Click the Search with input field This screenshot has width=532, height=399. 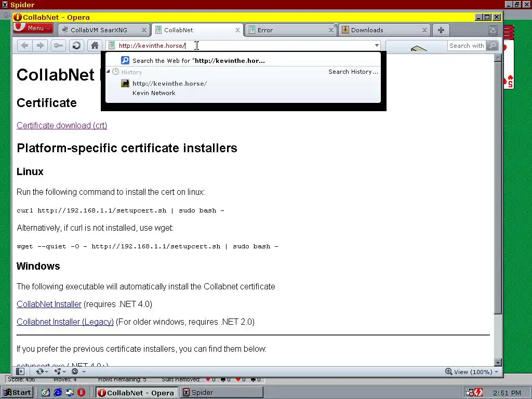(x=467, y=46)
